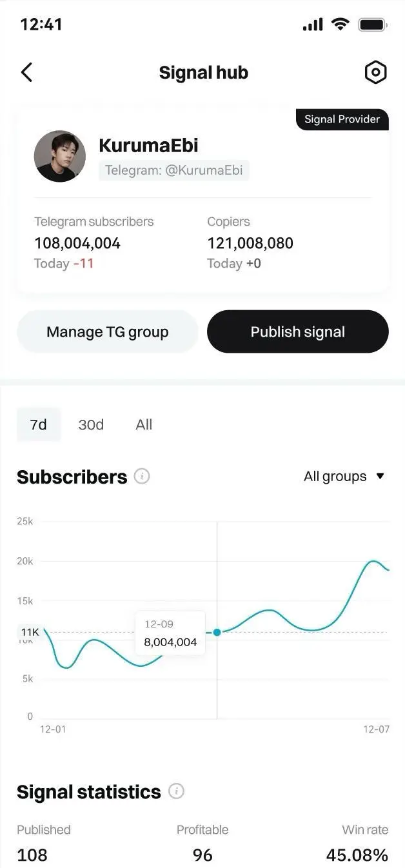Check the Wi-Fi status icon
This screenshot has width=405, height=868.
click(x=340, y=25)
